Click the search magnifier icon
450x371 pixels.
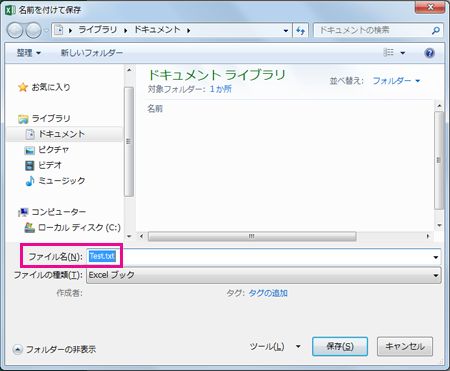435,31
